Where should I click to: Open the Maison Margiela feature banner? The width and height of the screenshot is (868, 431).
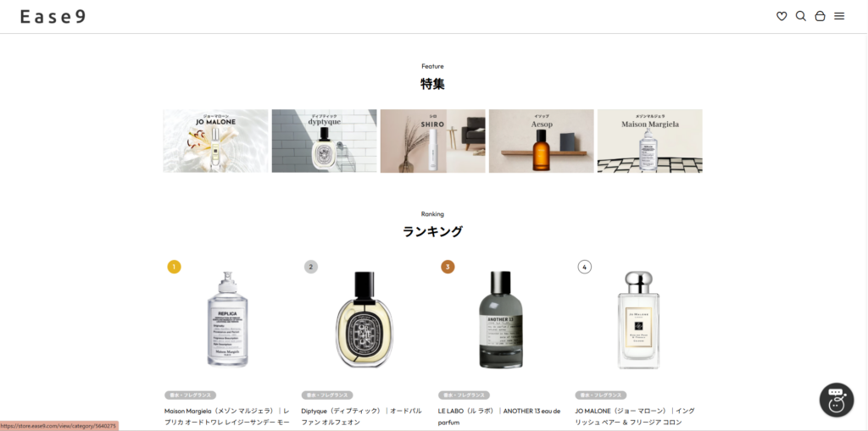[x=649, y=141]
